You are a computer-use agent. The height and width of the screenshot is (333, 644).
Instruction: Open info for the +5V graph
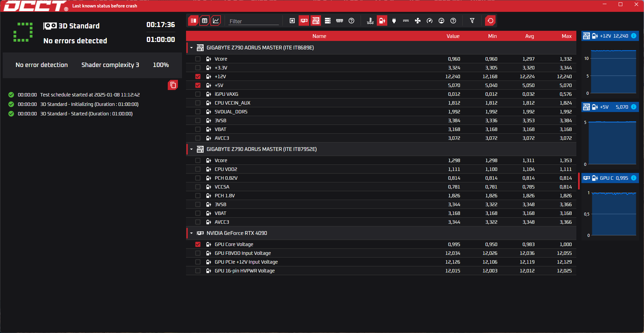click(634, 107)
